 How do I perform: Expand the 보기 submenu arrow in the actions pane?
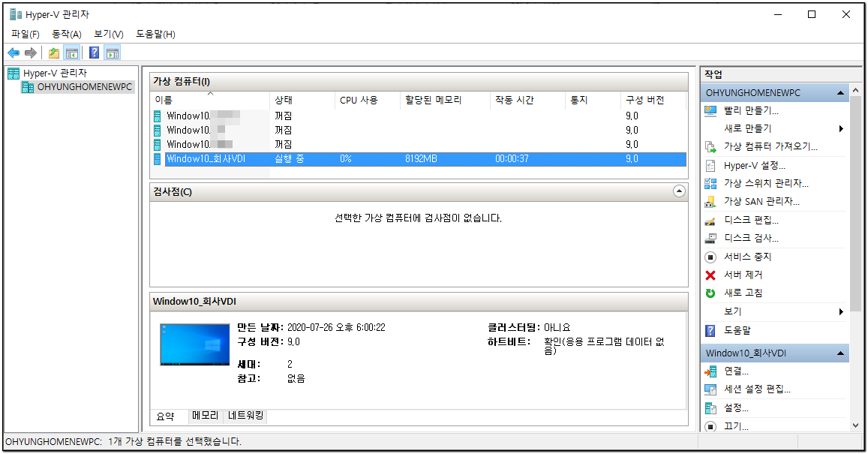coord(841,311)
